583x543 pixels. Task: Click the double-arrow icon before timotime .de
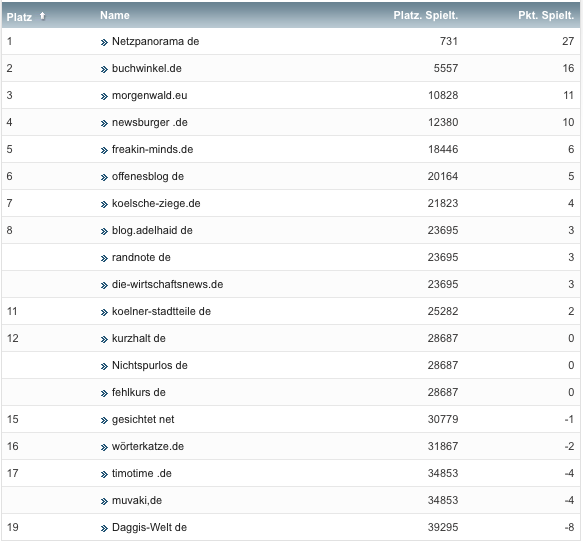pos(104,475)
